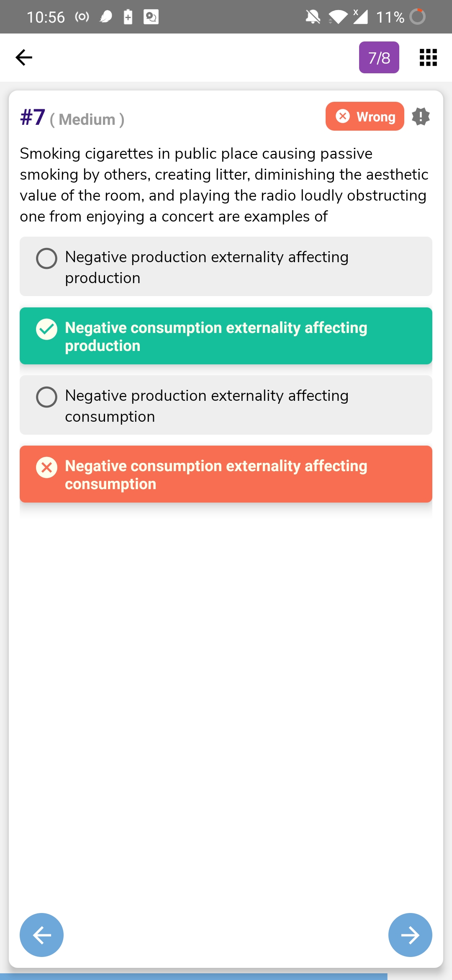Viewport: 452px width, 980px height.
Task: Tap the #7 question number heading
Action: click(33, 117)
